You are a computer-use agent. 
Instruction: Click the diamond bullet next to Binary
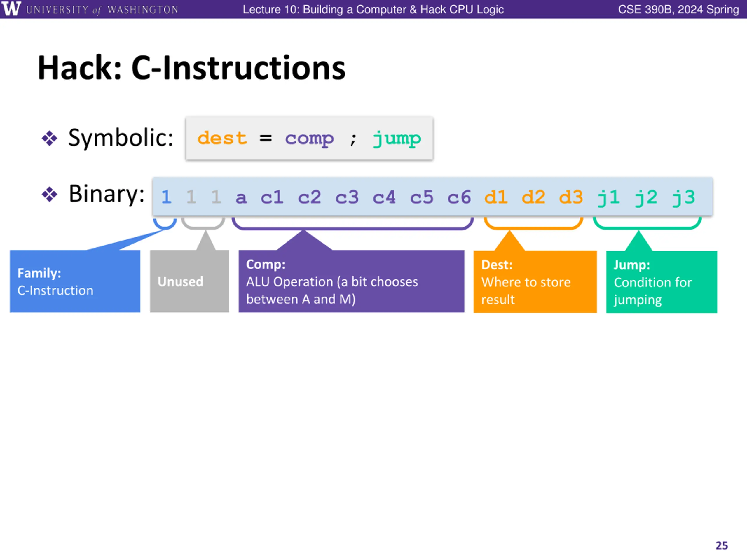tap(49, 195)
